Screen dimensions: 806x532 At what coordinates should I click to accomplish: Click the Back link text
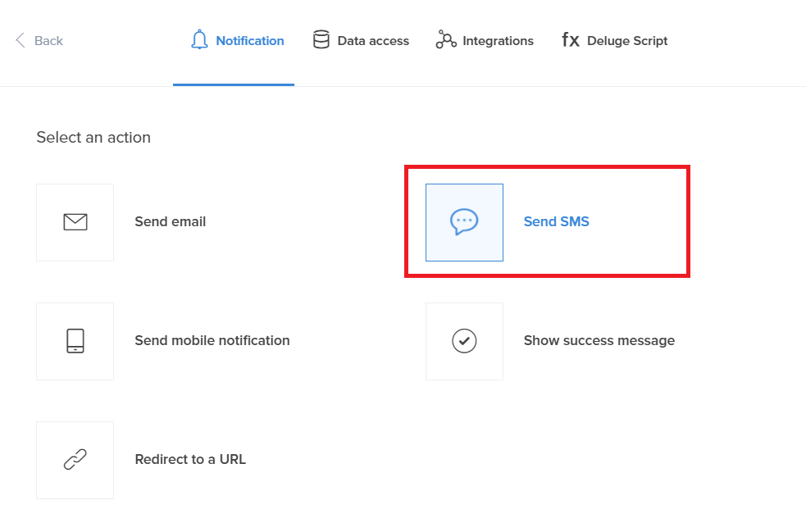coord(48,41)
